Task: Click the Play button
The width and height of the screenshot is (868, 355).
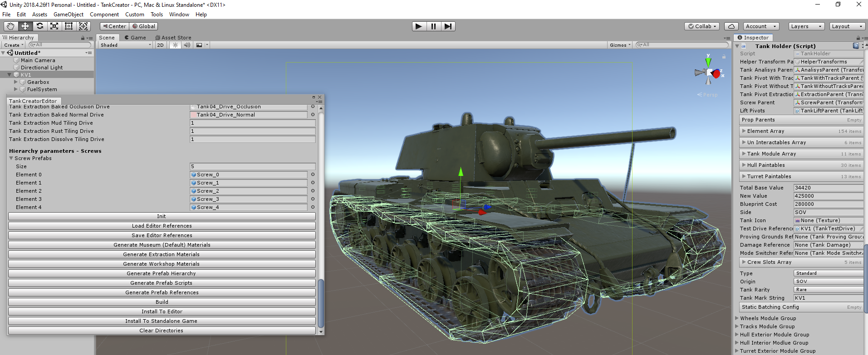Action: coord(419,26)
